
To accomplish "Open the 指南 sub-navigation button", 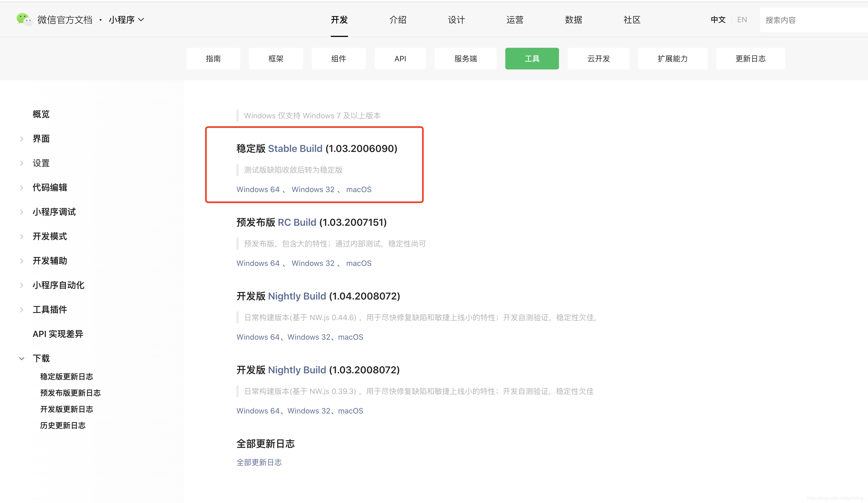I will (x=213, y=59).
